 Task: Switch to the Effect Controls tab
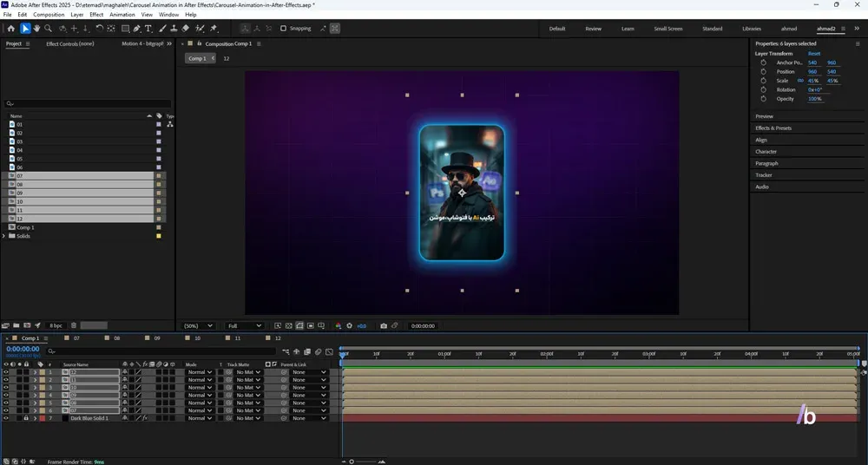click(x=69, y=43)
